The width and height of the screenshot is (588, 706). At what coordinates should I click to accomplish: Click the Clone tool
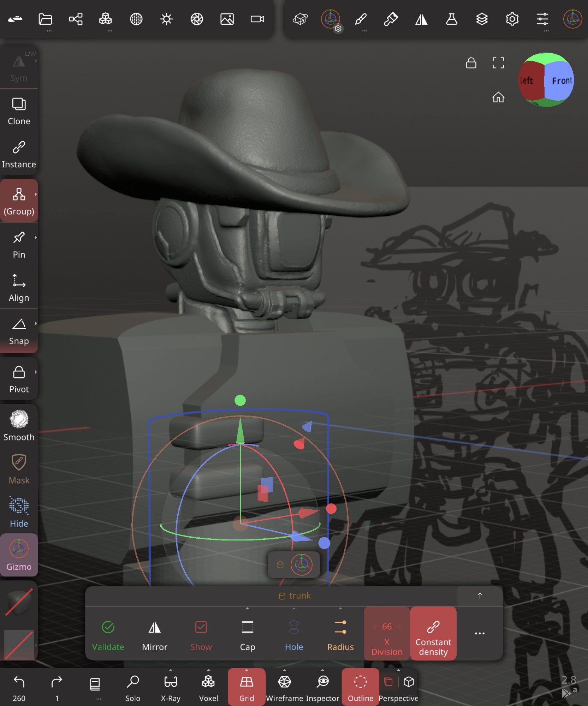19,111
